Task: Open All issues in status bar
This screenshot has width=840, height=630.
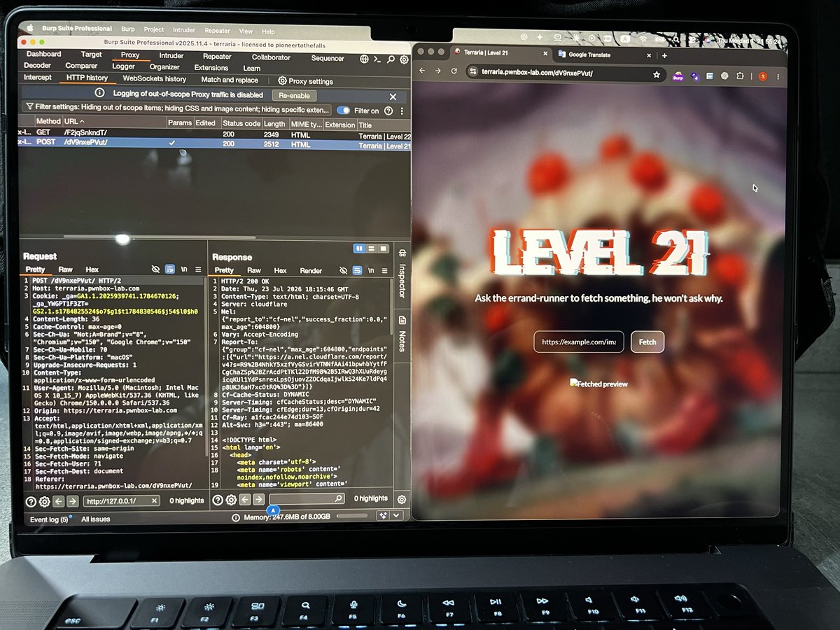Action: 95,519
